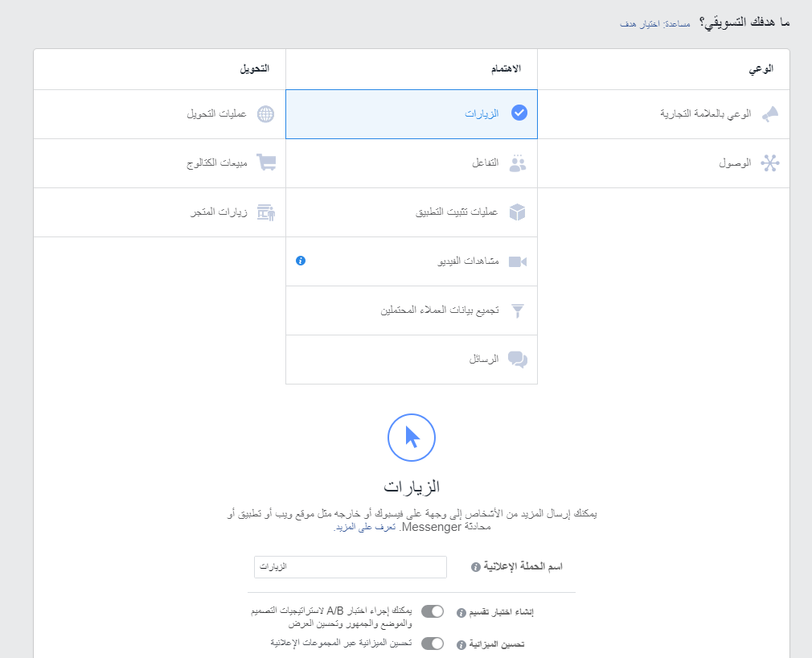
Task: Click the campaign name input field
Action: [x=350, y=567]
